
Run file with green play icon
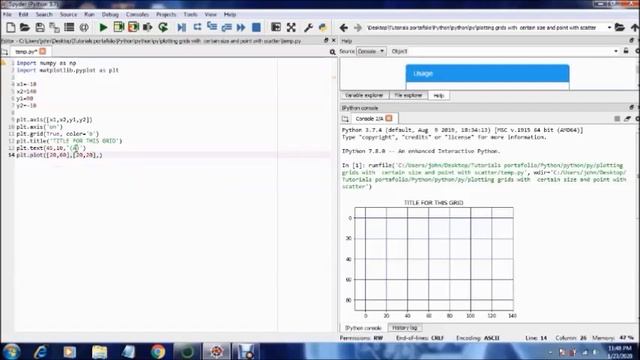point(103,27)
